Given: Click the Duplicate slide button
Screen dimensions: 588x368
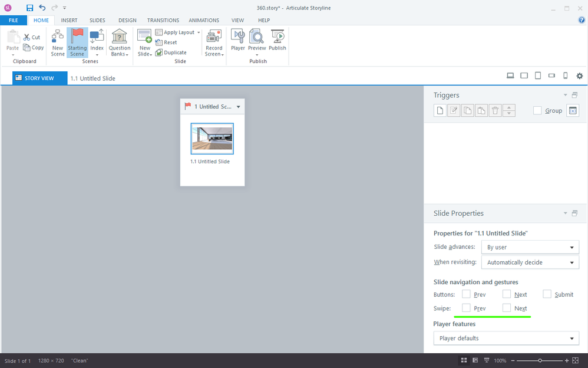Looking at the screenshot, I should (171, 52).
